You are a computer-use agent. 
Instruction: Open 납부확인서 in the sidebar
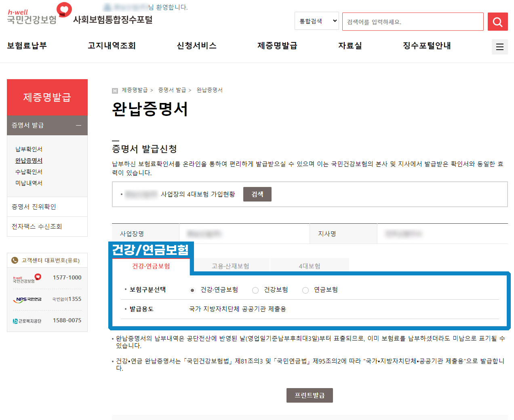29,149
